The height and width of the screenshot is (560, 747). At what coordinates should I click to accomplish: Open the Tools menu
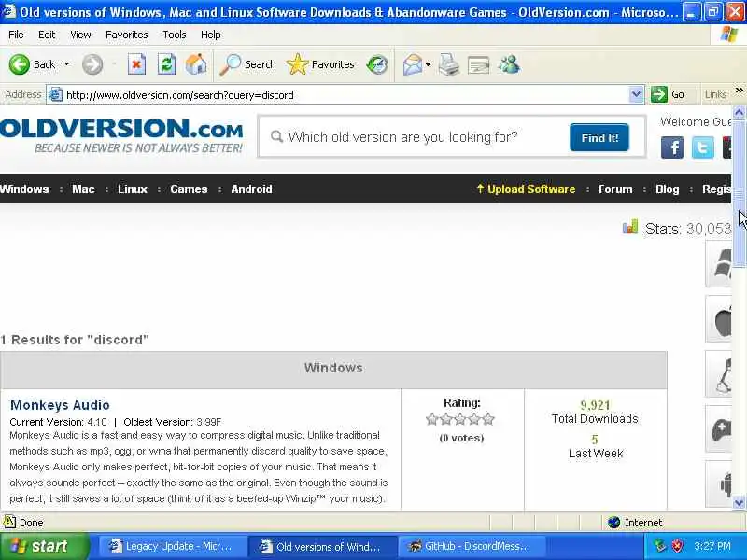174,35
